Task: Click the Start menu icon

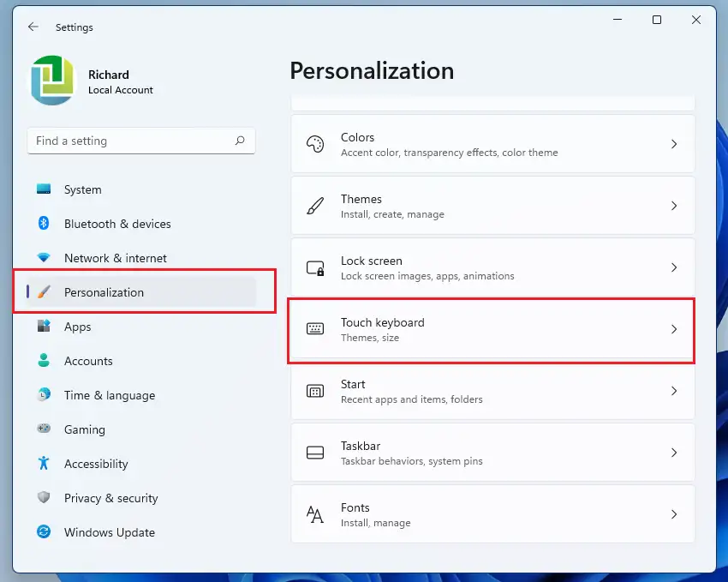Action: click(x=315, y=391)
